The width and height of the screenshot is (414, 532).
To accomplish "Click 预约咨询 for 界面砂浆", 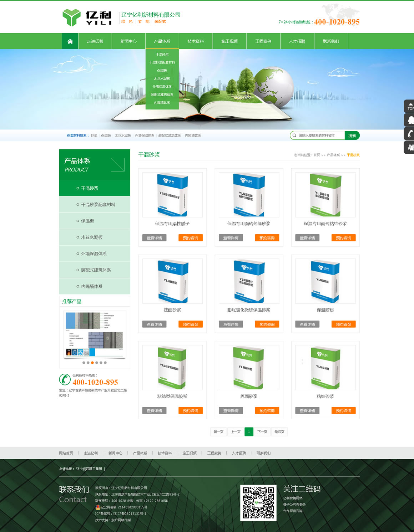I will point(267,411).
